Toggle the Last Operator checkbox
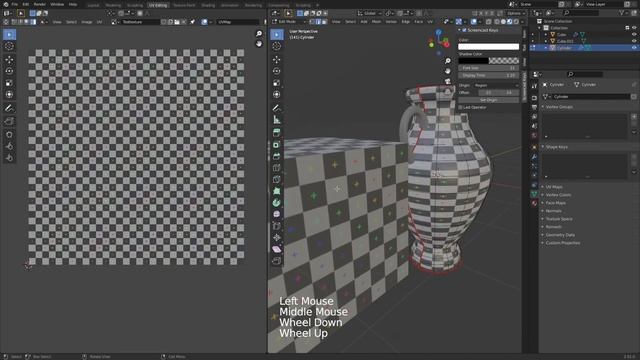 pyautogui.click(x=460, y=107)
